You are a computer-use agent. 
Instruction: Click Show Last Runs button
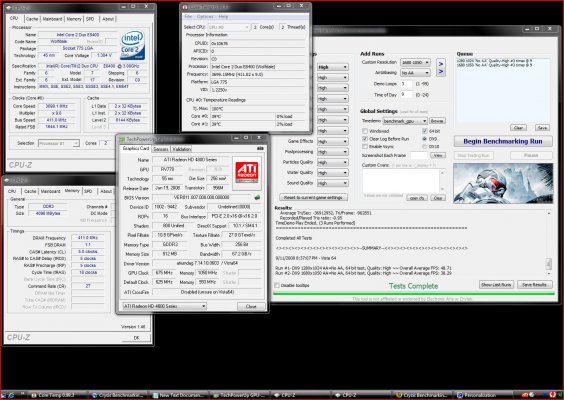(496, 285)
